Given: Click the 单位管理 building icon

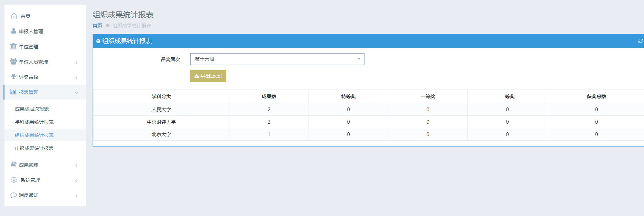Looking at the screenshot, I should click(13, 46).
